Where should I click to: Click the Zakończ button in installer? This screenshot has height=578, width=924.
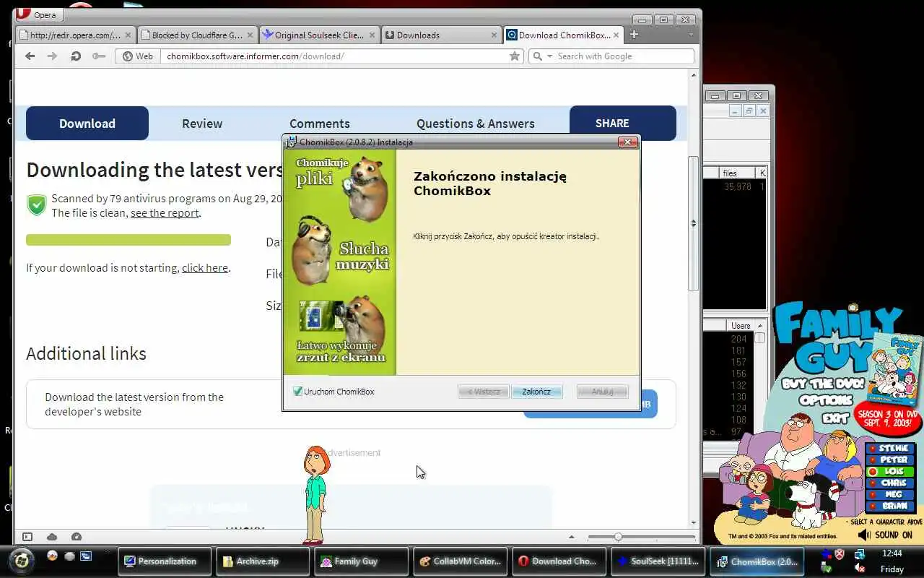point(536,392)
